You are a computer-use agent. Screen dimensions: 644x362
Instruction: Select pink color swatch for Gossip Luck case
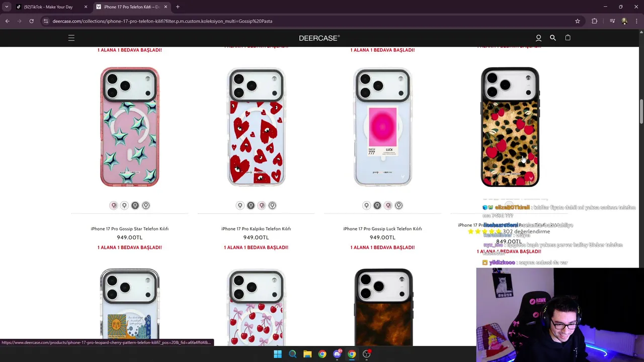388,205
